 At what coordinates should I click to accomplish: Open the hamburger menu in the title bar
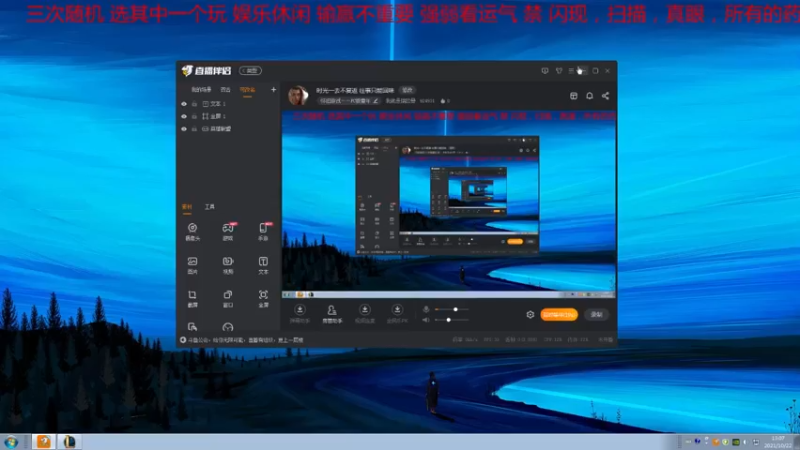571,71
